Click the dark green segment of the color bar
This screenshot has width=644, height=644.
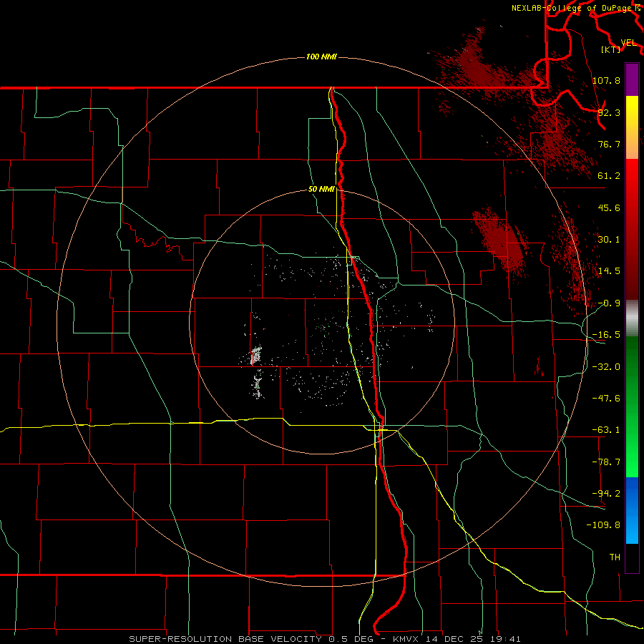point(632,357)
